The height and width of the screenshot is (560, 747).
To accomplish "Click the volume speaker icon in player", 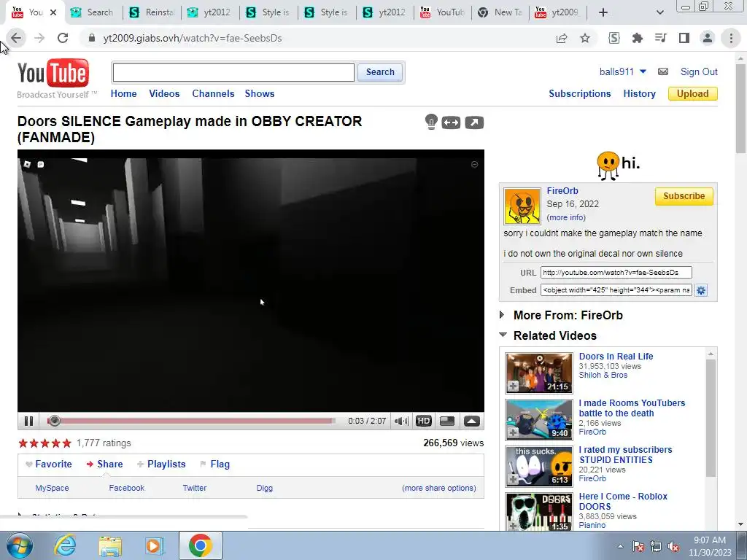I will point(401,421).
